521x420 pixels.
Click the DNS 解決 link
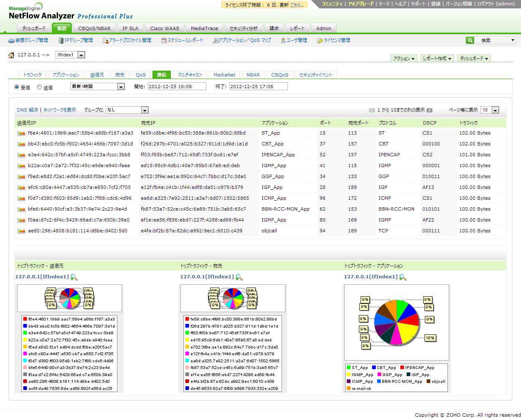(x=27, y=110)
